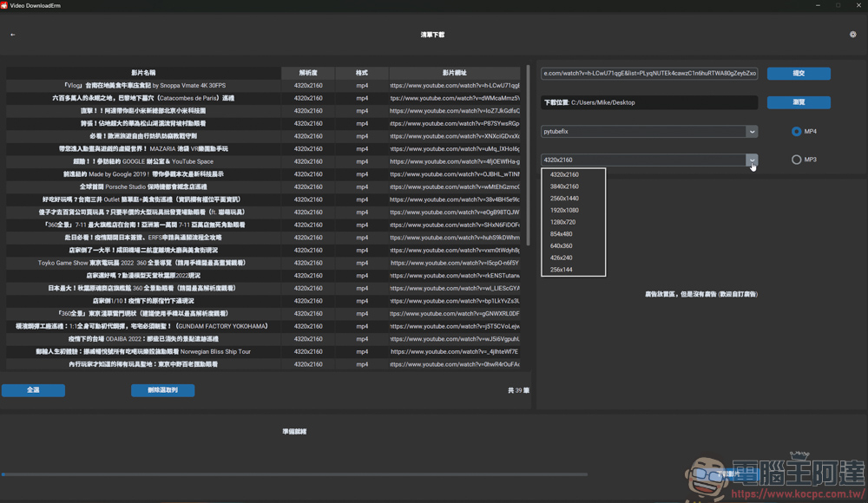Select the Outlet video row
868x503 pixels.
(264, 199)
